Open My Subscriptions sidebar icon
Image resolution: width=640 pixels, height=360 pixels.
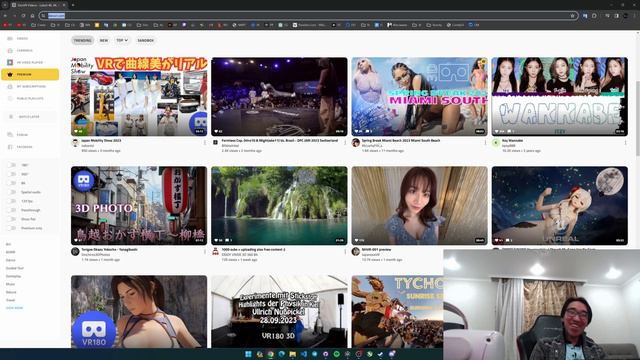coord(10,87)
